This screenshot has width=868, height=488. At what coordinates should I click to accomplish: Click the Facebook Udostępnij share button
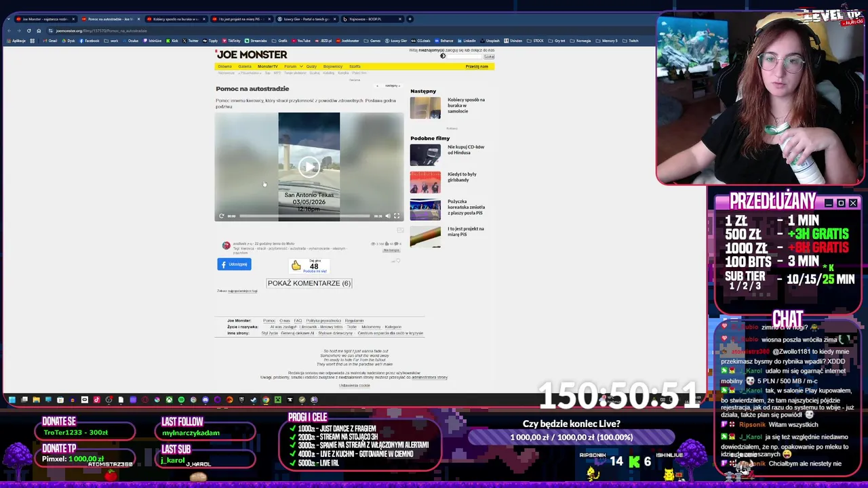point(234,264)
